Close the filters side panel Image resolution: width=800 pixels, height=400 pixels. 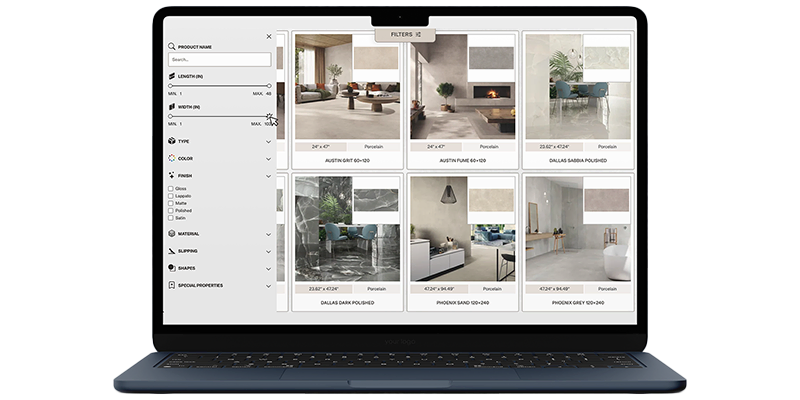coord(269,36)
